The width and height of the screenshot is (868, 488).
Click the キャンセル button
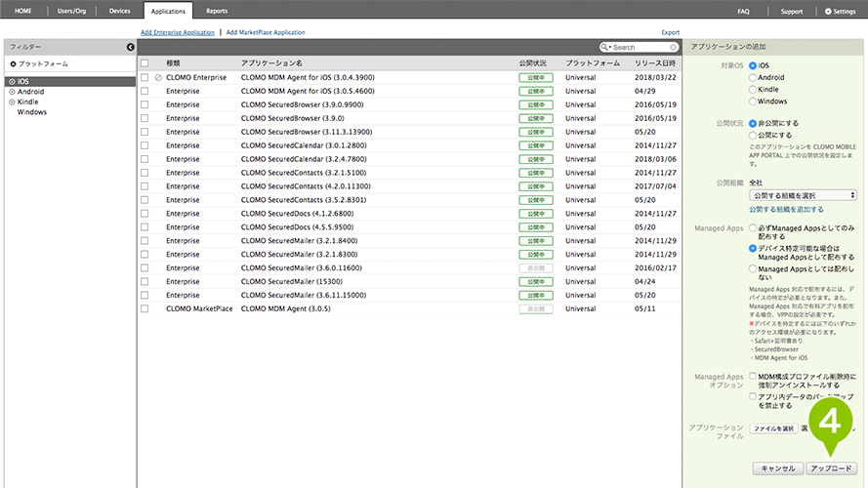point(778,468)
